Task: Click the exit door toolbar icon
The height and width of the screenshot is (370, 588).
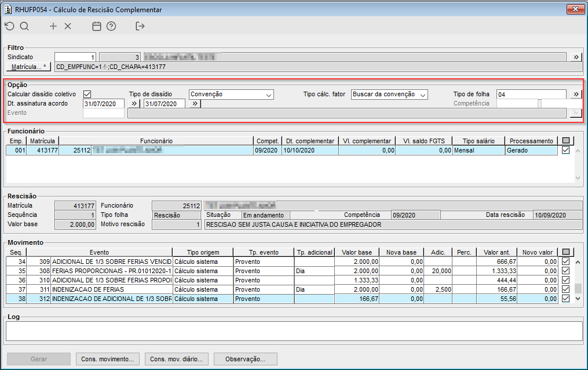Action: click(x=140, y=26)
